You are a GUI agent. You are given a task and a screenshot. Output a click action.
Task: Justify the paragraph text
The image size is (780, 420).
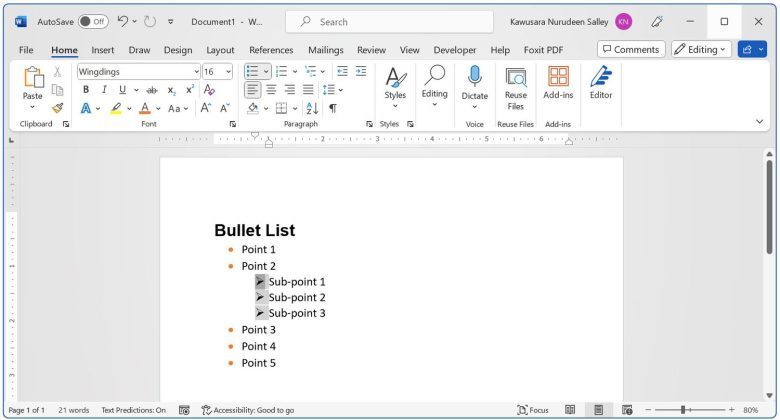308,90
